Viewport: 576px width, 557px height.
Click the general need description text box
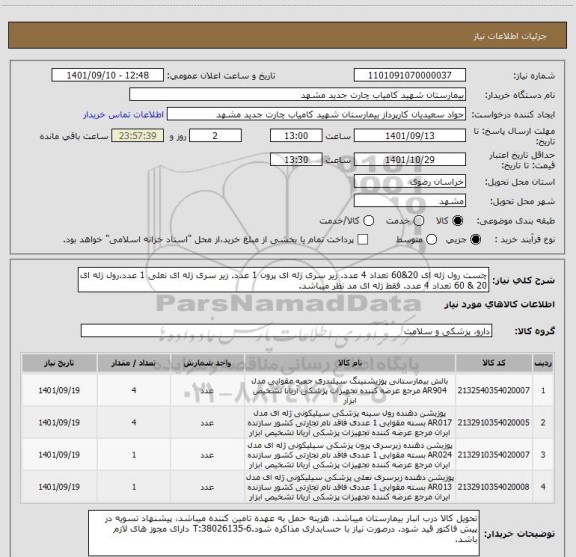(283, 280)
